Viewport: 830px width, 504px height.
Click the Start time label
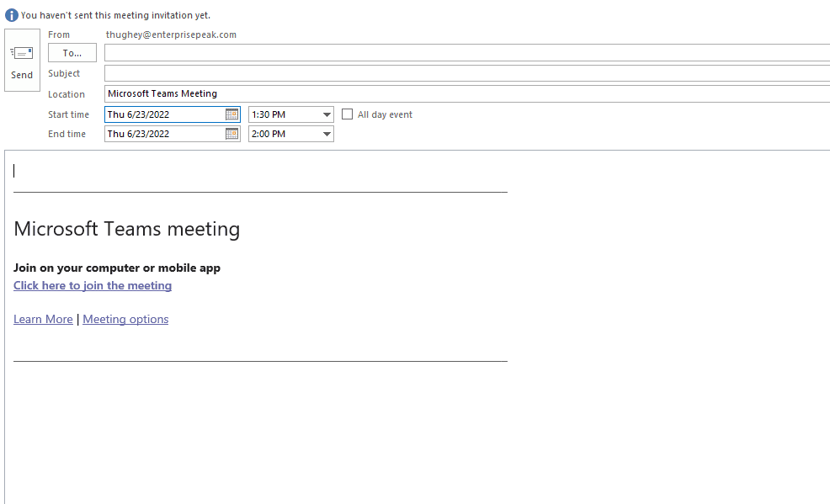[68, 114]
